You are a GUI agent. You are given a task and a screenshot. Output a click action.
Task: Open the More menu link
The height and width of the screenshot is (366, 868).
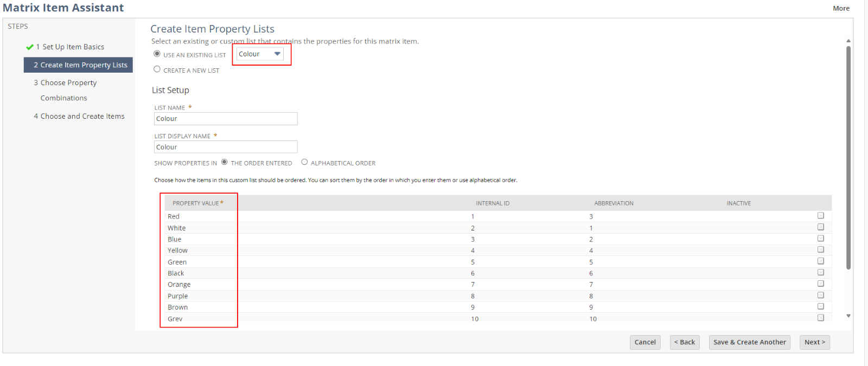(841, 8)
